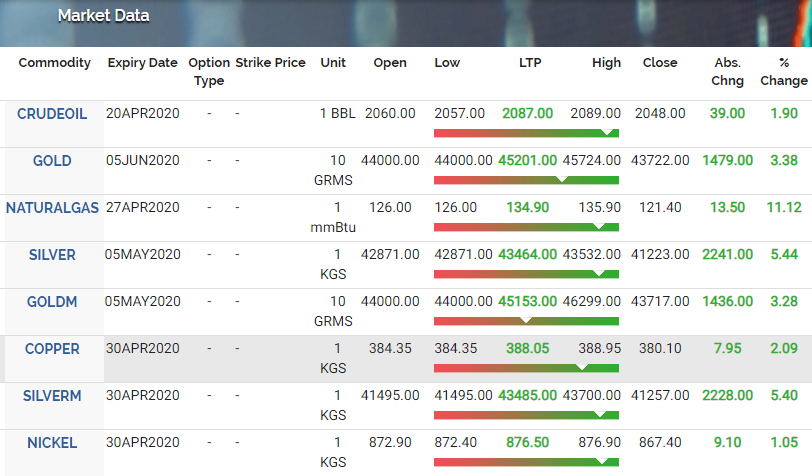Click the COPPER commodity link
The width and height of the screenshot is (812, 476).
click(x=52, y=349)
